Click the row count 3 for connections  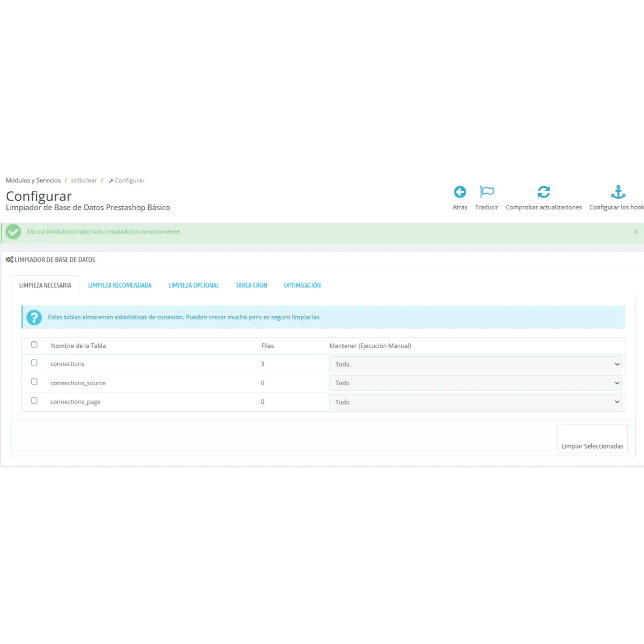tap(262, 364)
